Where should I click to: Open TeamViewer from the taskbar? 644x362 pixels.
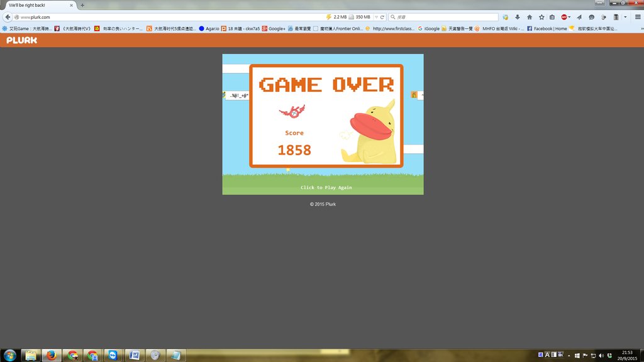(113, 355)
